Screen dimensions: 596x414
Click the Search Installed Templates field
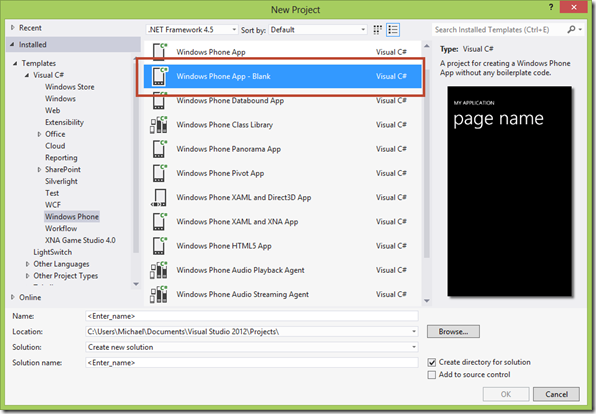pyautogui.click(x=499, y=29)
